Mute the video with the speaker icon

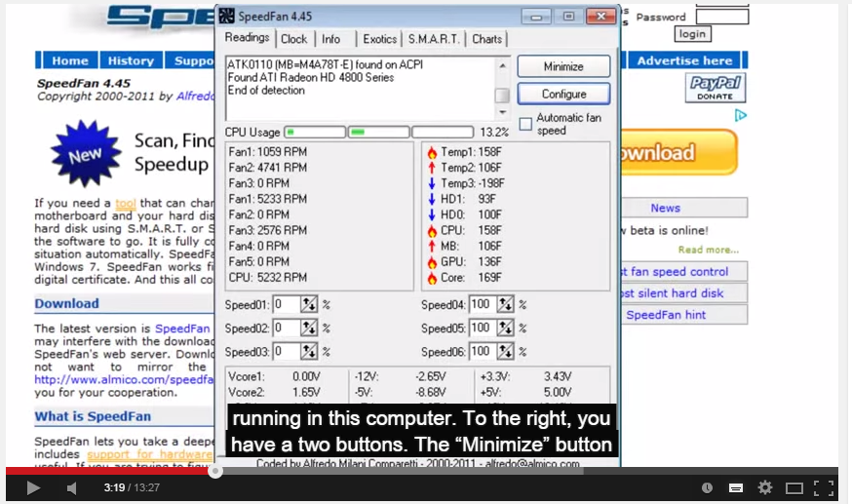(x=72, y=487)
